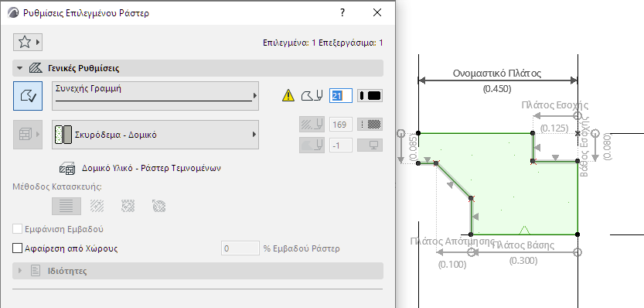Screen dimensions: 644x308
Task: Click the Πλάτος Βάσης (0.300) dimension label
Action: (523, 252)
